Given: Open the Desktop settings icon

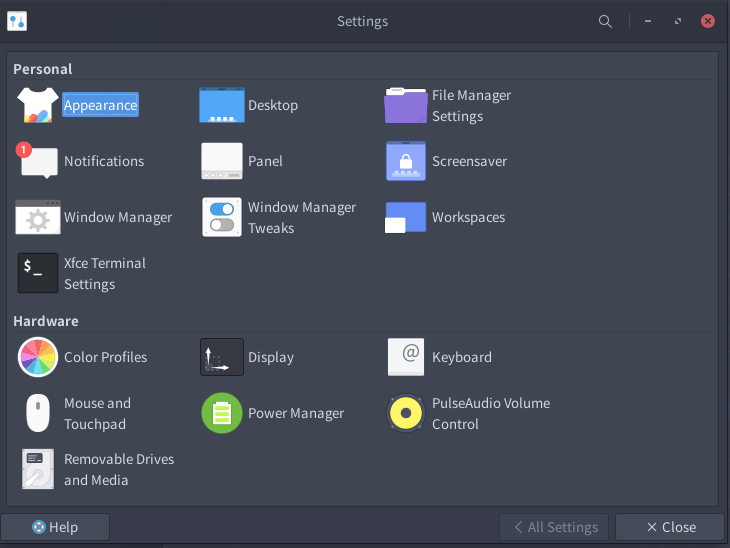Looking at the screenshot, I should pos(222,105).
